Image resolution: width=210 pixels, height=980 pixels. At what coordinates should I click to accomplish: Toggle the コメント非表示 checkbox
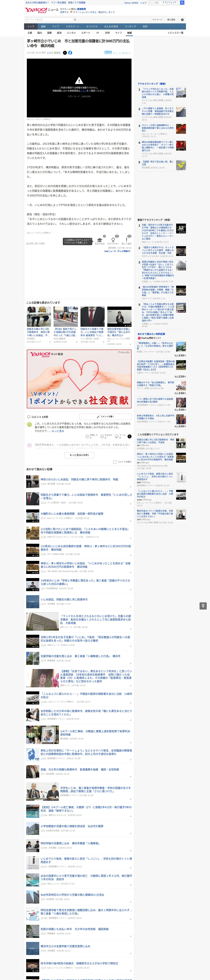point(115,462)
